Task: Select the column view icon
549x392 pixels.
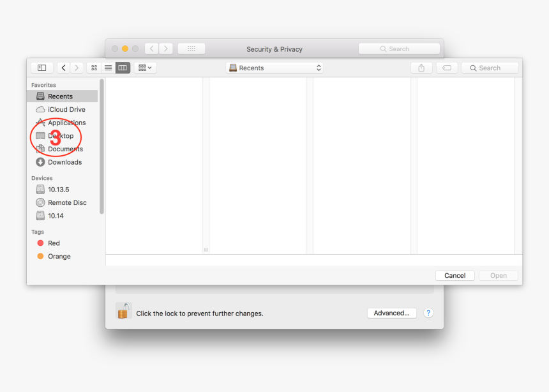Action: click(123, 67)
